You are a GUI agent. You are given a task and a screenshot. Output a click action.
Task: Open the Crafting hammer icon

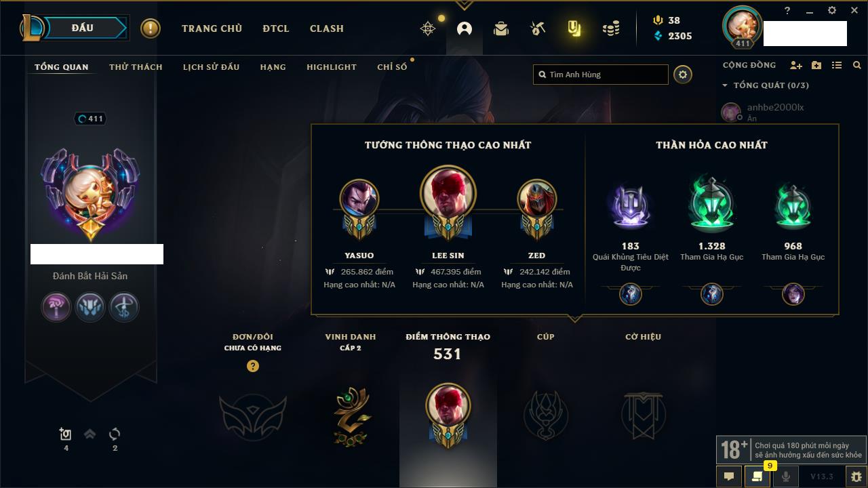tap(538, 28)
